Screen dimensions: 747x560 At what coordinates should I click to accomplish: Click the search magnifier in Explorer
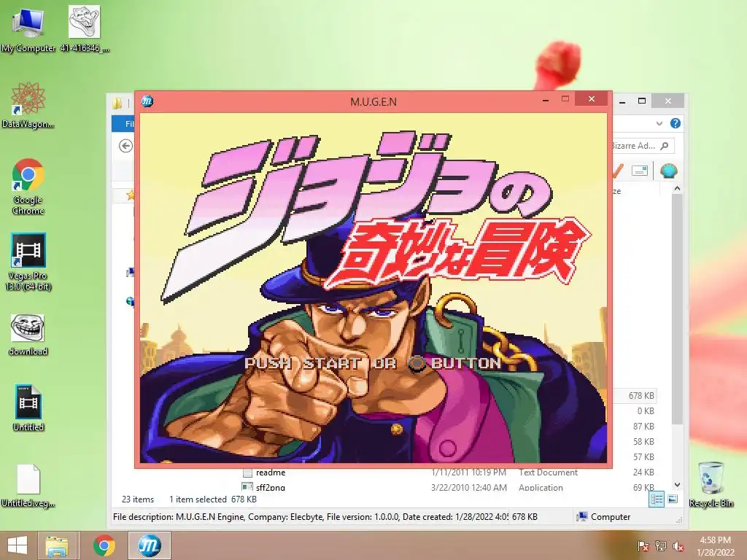click(x=665, y=146)
